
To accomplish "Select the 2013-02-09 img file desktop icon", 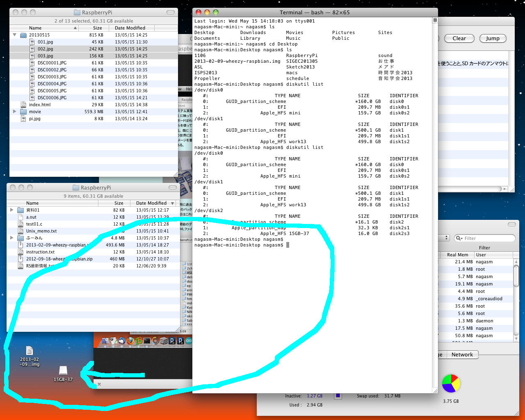I will 29,351.
